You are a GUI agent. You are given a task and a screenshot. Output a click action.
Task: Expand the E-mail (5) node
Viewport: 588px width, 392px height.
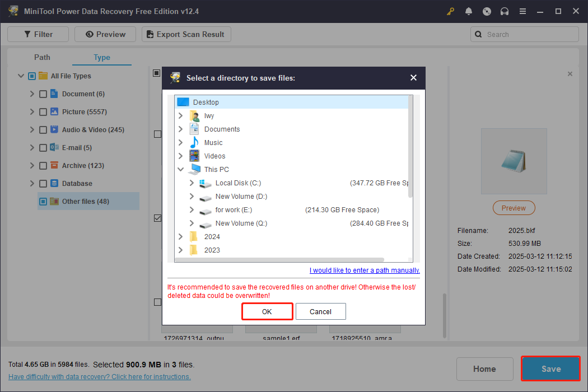click(x=32, y=148)
